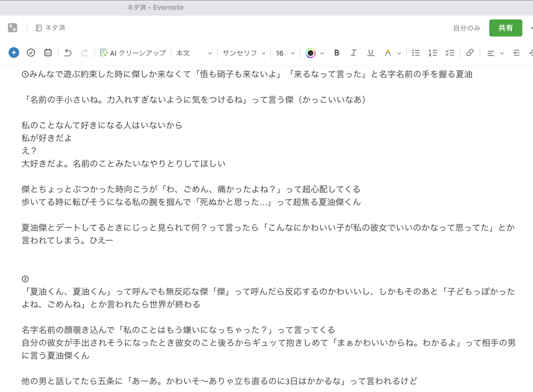Insert a task with the checkmark circle icon
The image size is (533, 392).
[x=31, y=53]
